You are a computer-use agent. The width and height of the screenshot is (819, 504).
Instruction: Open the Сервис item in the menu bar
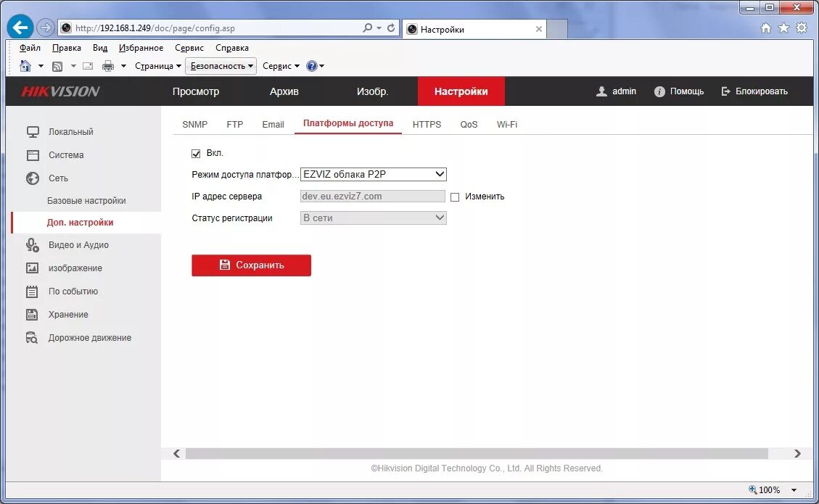189,48
